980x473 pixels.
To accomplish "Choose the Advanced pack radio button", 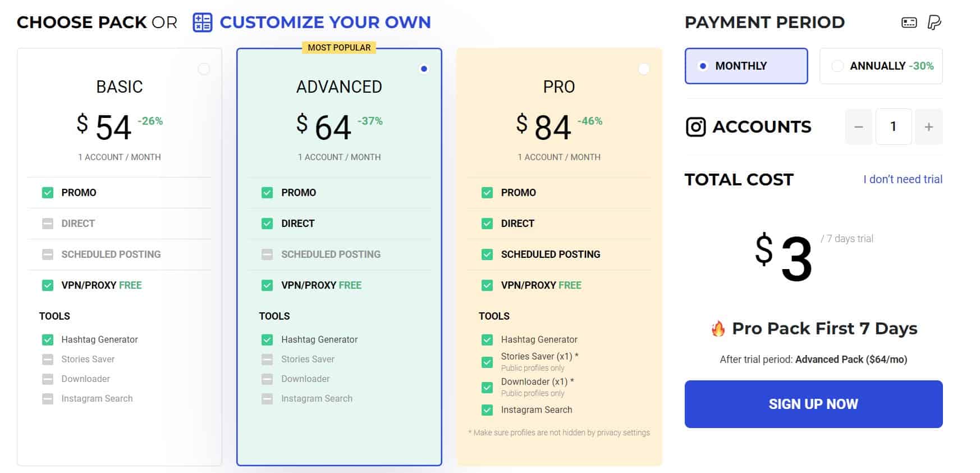I will coord(424,69).
